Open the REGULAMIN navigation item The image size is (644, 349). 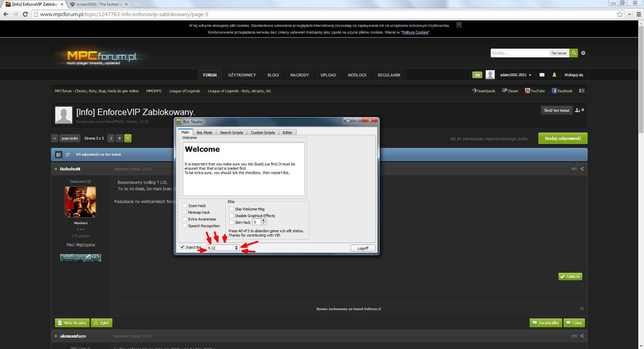[389, 75]
